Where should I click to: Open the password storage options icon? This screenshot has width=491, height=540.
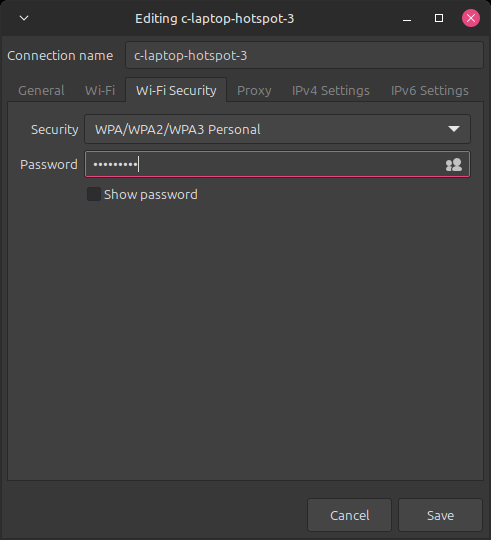click(x=453, y=165)
